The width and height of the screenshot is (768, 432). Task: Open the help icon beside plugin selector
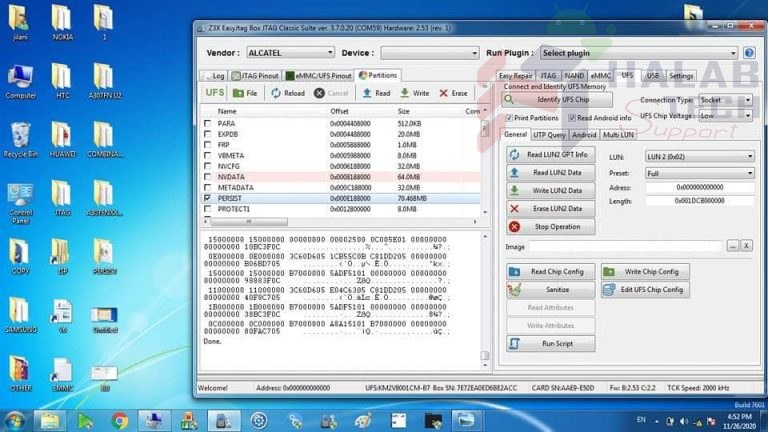coord(749,53)
